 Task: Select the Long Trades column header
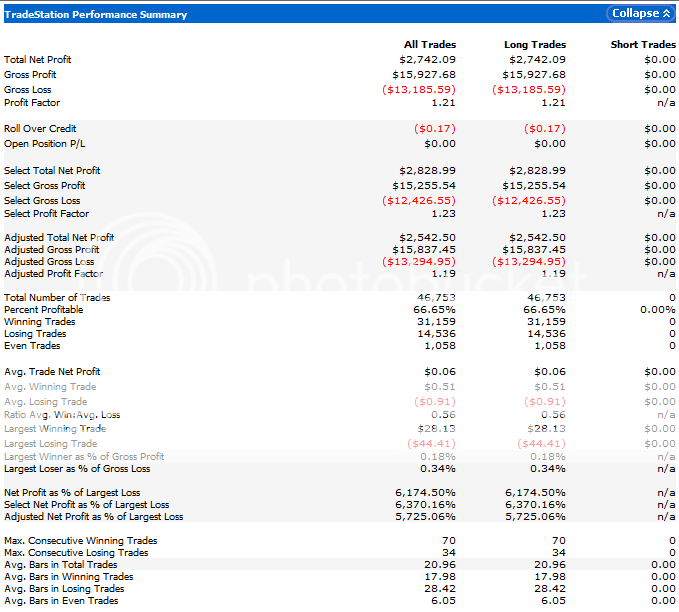(535, 45)
